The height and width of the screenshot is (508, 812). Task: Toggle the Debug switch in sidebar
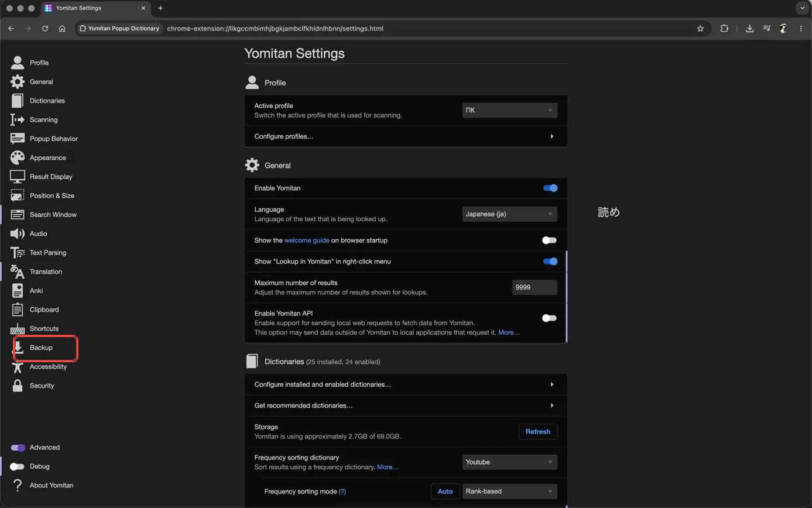click(17, 466)
